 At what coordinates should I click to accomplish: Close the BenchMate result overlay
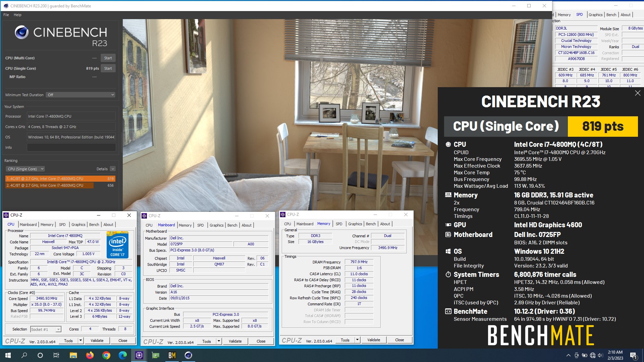(638, 93)
